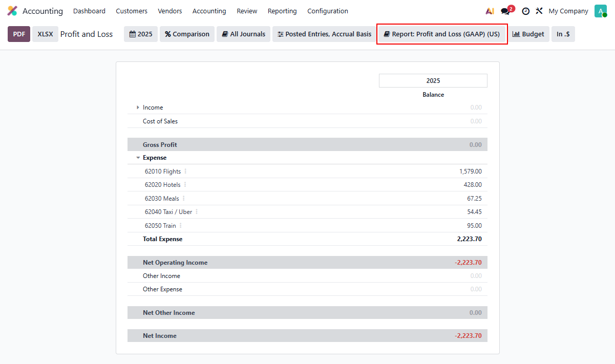Open the activities clock icon
This screenshot has height=364, width=615.
525,11
